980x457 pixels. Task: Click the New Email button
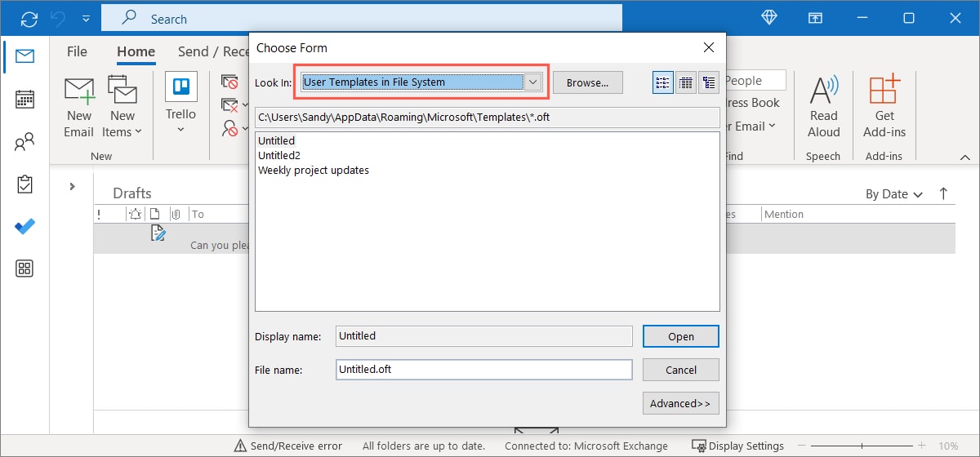79,107
